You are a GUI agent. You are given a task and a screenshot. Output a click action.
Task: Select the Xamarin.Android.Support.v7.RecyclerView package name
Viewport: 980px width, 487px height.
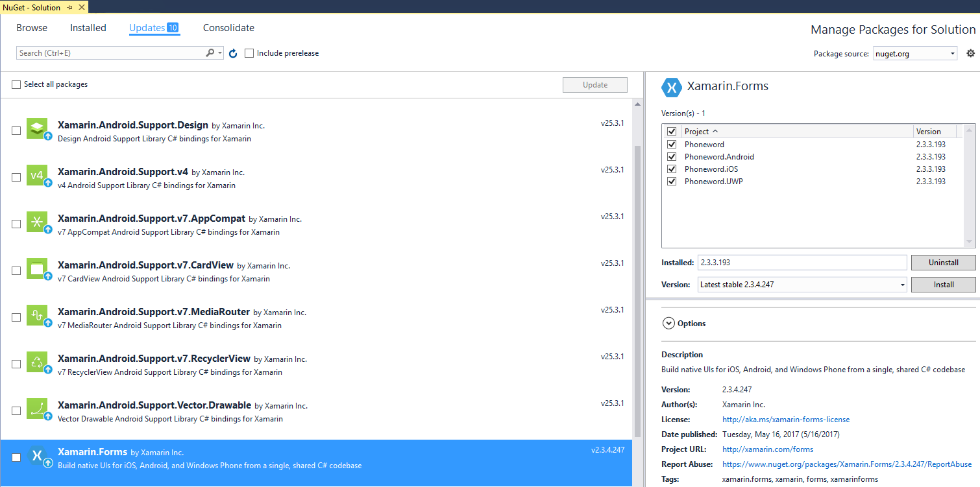pyautogui.click(x=154, y=359)
